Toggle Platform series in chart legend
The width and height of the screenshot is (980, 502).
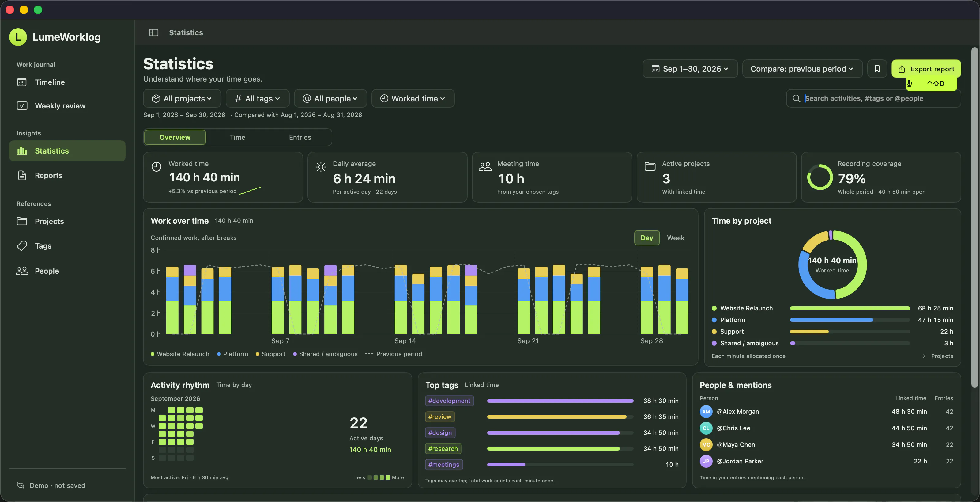(232, 354)
